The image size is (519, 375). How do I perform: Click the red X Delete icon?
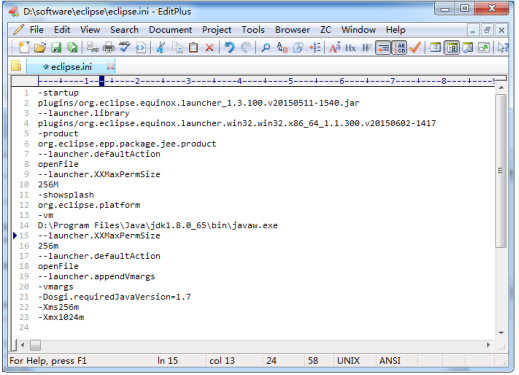(209, 48)
